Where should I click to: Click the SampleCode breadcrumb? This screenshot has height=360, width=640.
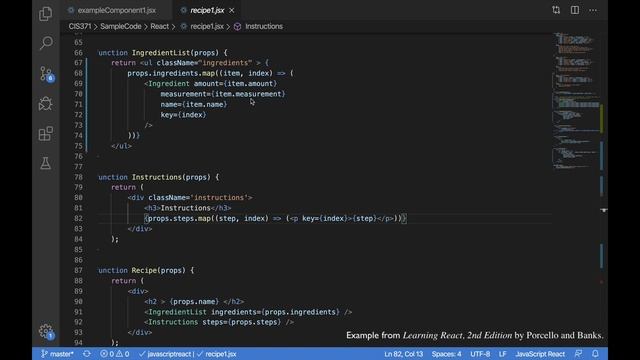[x=120, y=26]
